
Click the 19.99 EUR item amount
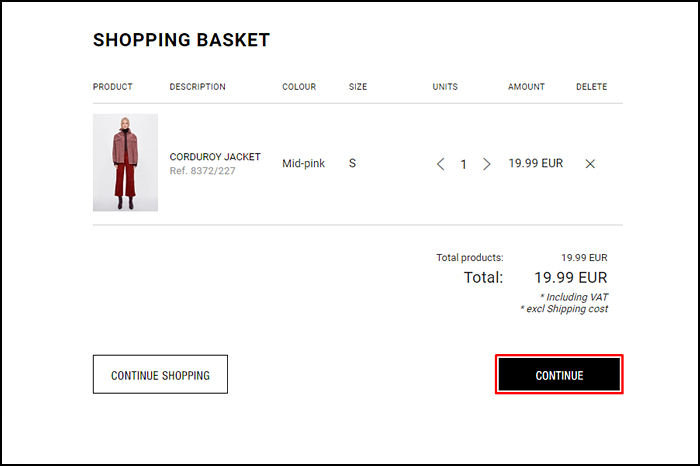click(x=536, y=163)
